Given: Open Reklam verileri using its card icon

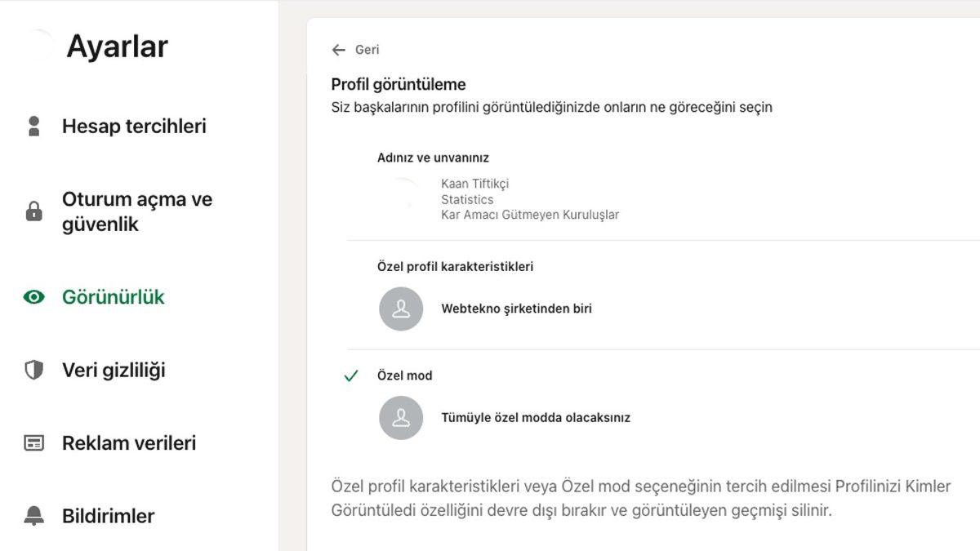Looking at the screenshot, I should (x=33, y=442).
